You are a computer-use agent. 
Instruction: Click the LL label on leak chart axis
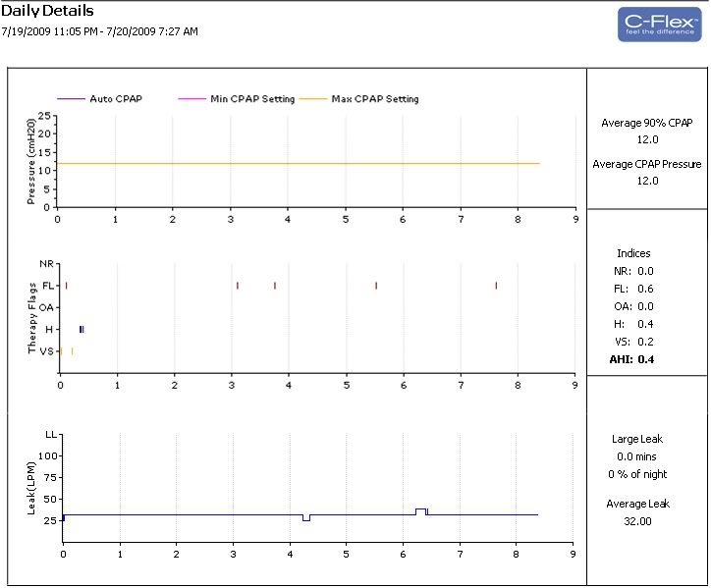(51, 435)
